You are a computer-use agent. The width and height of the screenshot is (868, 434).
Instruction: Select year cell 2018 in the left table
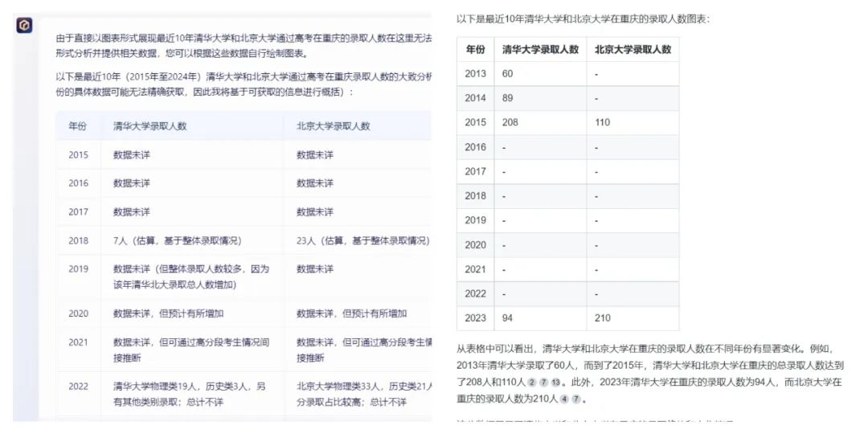pos(78,241)
